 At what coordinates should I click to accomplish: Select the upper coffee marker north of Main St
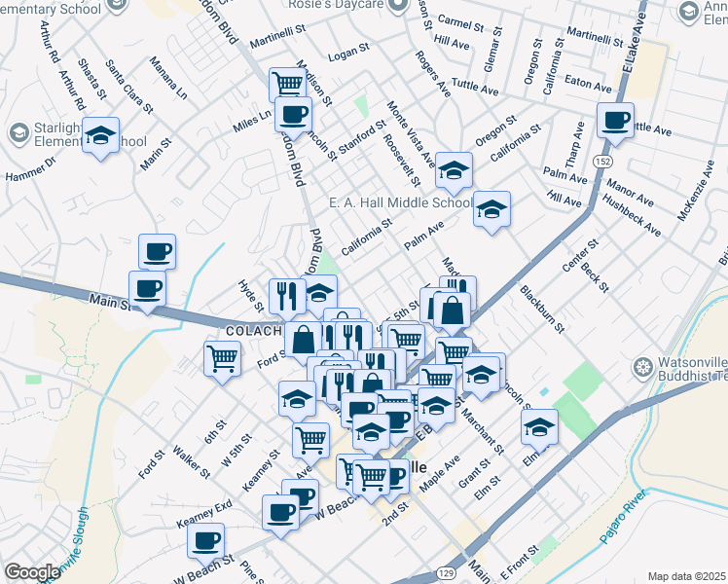[157, 252]
